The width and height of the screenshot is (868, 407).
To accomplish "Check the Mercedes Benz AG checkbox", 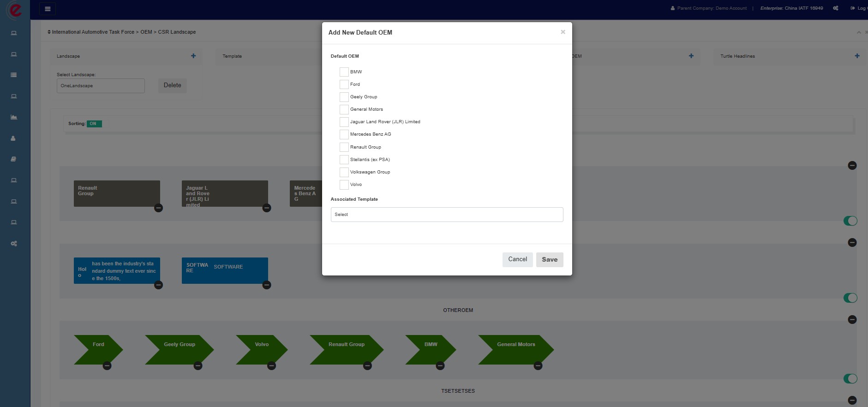I will coord(344,134).
